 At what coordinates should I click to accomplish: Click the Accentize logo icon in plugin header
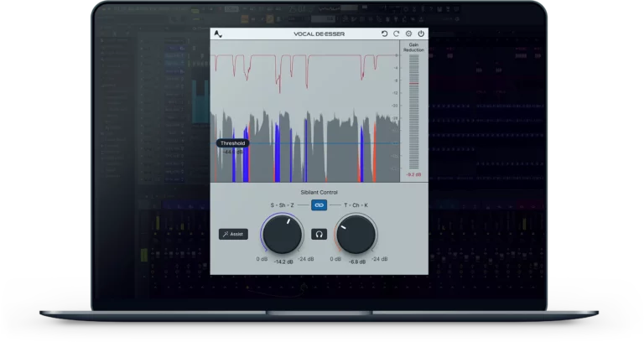click(x=218, y=34)
